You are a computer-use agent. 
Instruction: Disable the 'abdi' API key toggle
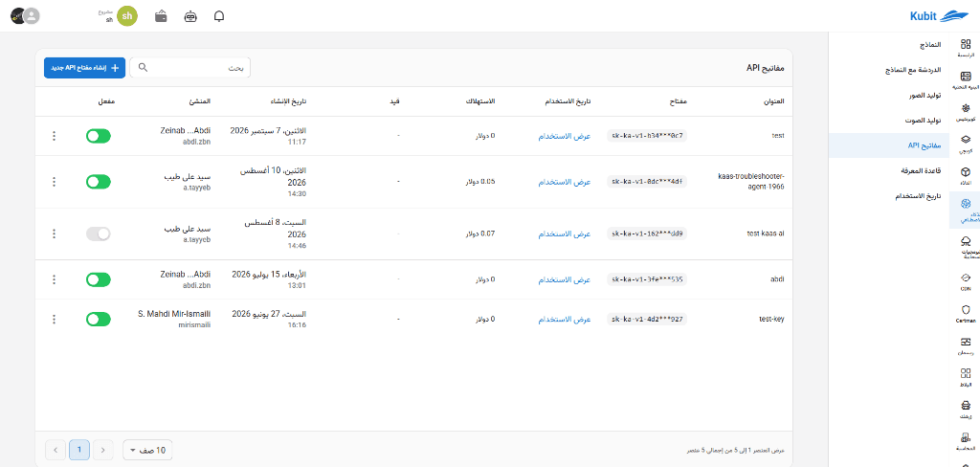click(99, 279)
